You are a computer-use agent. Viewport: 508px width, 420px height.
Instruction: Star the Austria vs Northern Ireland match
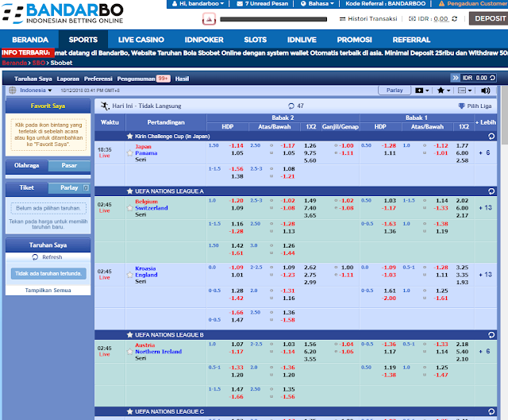pyautogui.click(x=130, y=351)
